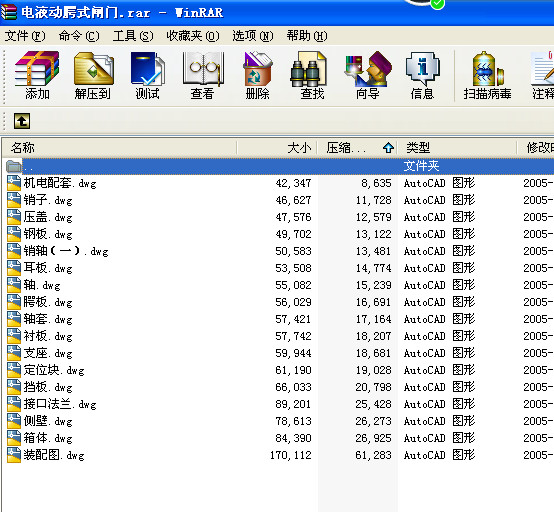Screen dimensions: 554x512
Task: Click the file icon of 销子.dwg
Action: click(14, 200)
